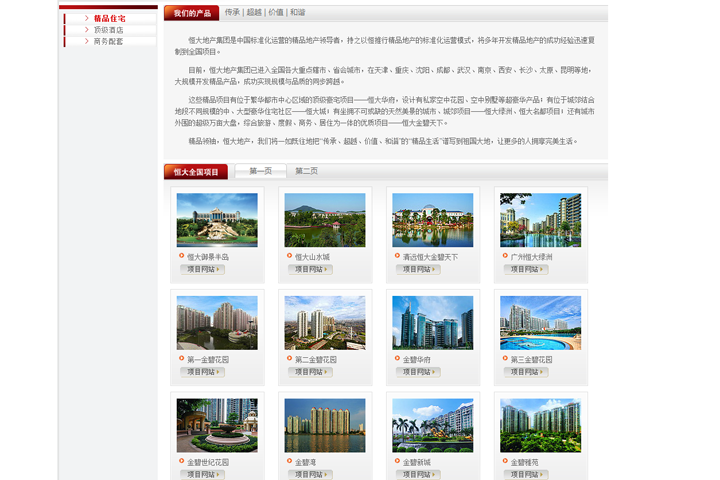The height and width of the screenshot is (480, 720).
Task: Open the 精品住宅 sidebar menu item
Action: (109, 18)
